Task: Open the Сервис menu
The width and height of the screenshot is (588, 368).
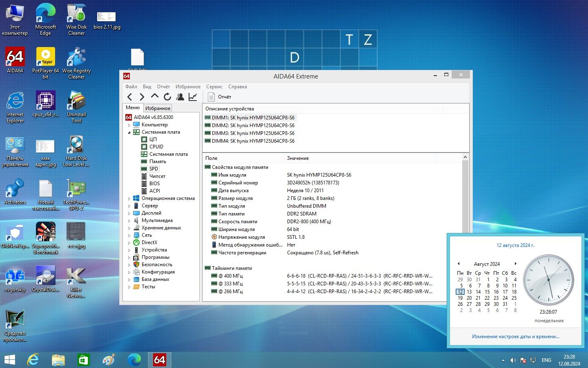Action: click(x=214, y=87)
